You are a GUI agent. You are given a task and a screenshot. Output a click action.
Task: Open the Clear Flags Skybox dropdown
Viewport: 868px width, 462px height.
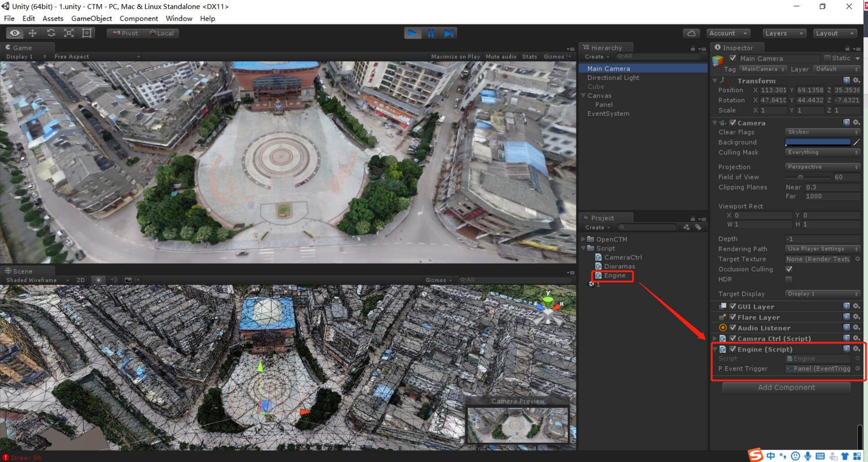click(822, 132)
